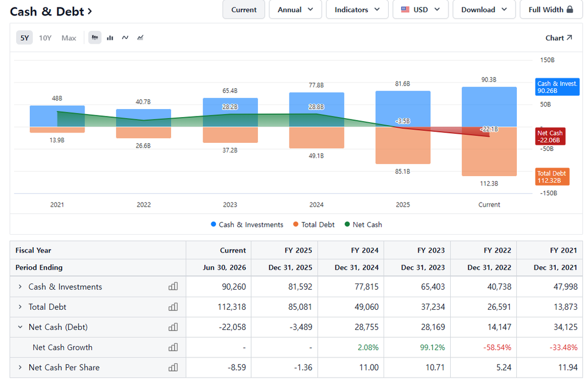Toggle Total Debt legend series
Viewport: 588px width, 381px height.
314,224
